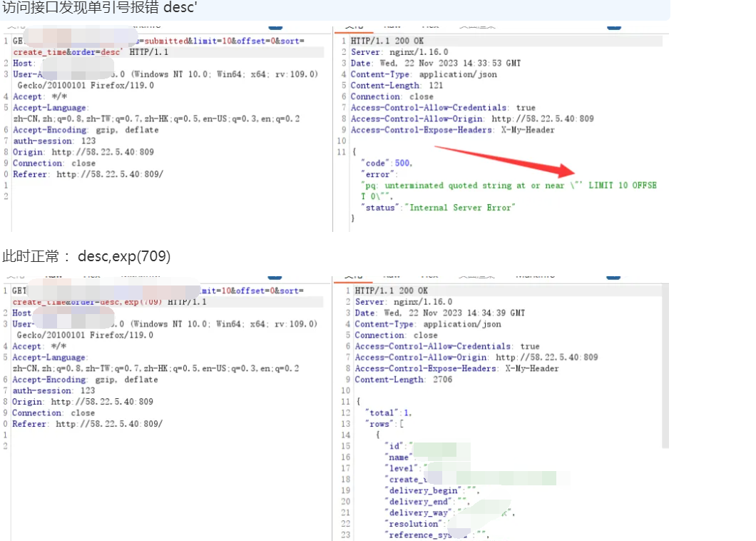
Task: Click the unterminated quoted string error text
Action: 471,185
